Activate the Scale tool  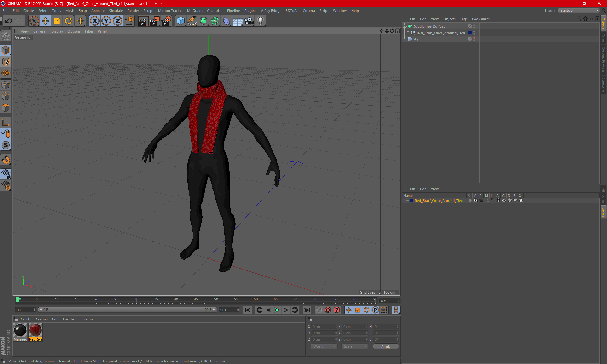click(57, 21)
